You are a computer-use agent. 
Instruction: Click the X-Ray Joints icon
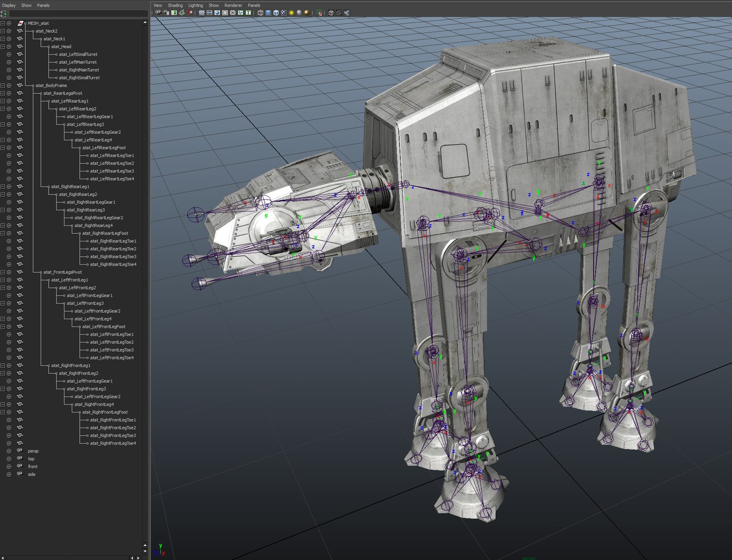point(346,12)
